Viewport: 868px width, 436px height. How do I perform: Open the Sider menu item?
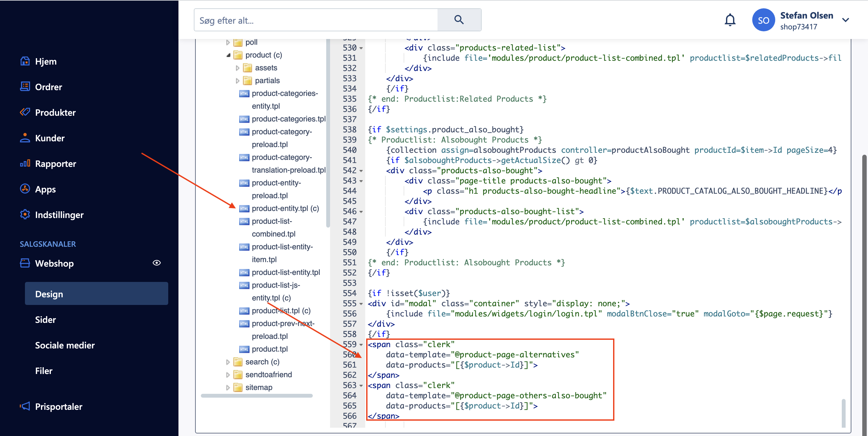45,320
